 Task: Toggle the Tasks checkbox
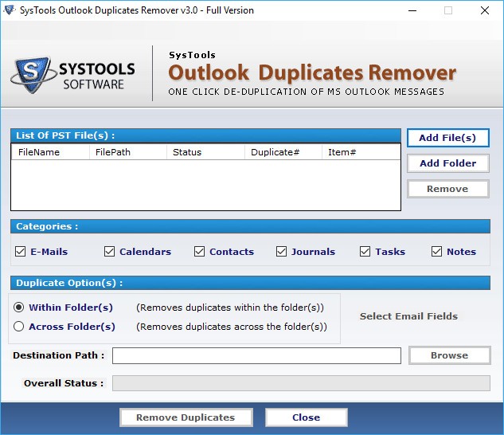pos(365,251)
